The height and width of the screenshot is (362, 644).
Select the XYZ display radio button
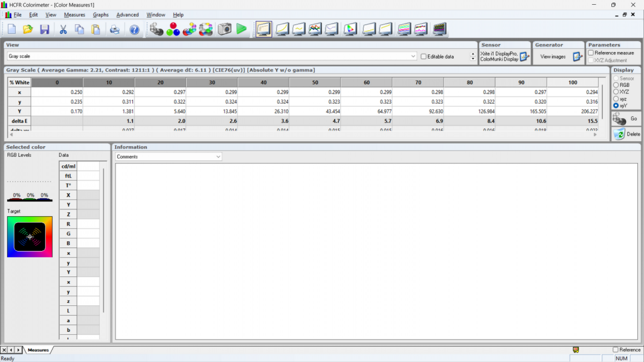[x=616, y=92]
